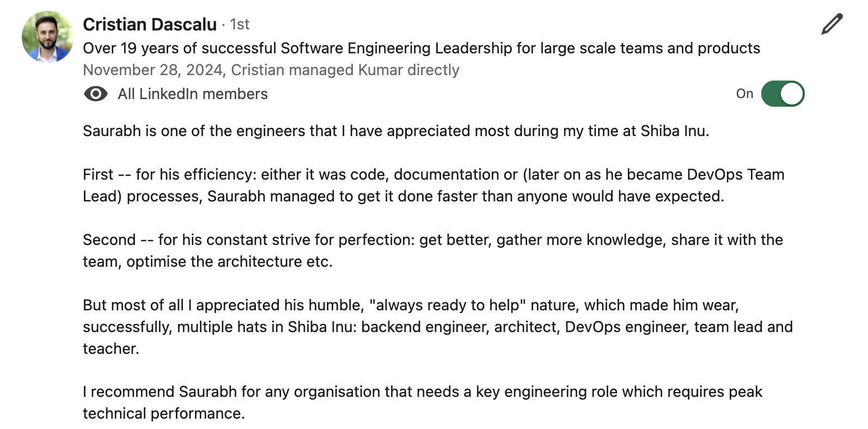Click the word "teacher." ending the hats paragraph
The image size is (868, 429).
click(x=111, y=349)
